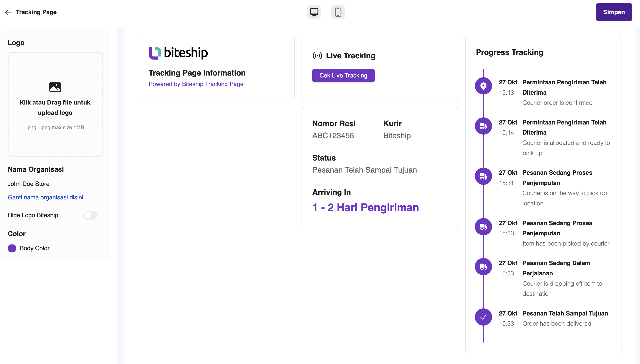
Task: Click the Kurir value Biteship
Action: [397, 135]
